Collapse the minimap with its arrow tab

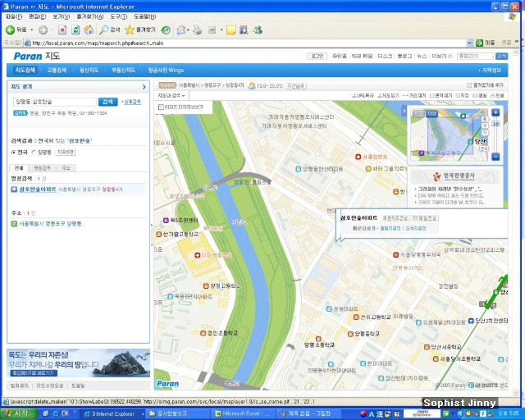(404, 111)
